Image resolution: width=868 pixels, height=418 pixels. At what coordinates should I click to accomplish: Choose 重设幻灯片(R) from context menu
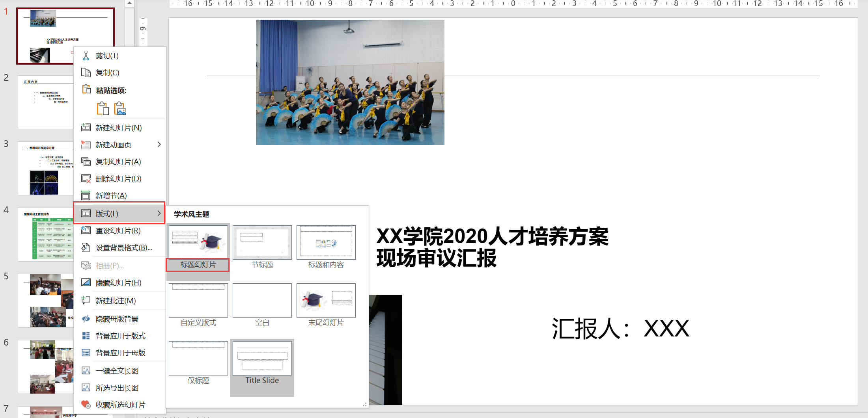pyautogui.click(x=120, y=230)
